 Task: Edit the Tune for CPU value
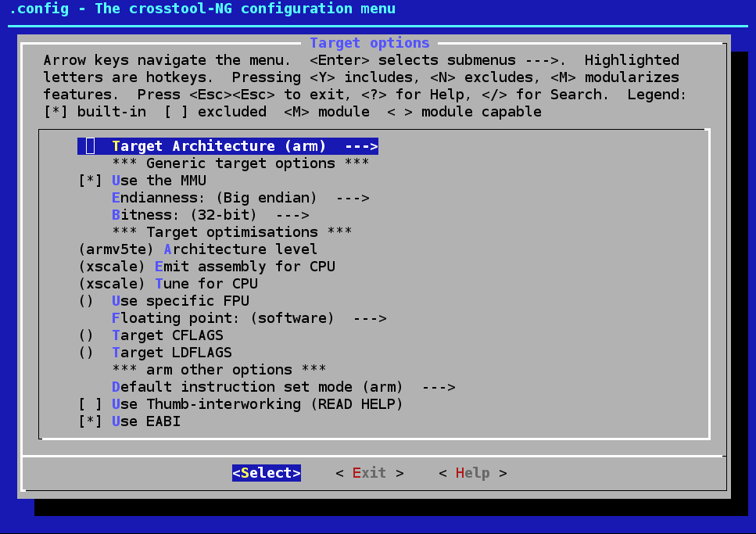pyautogui.click(x=168, y=284)
